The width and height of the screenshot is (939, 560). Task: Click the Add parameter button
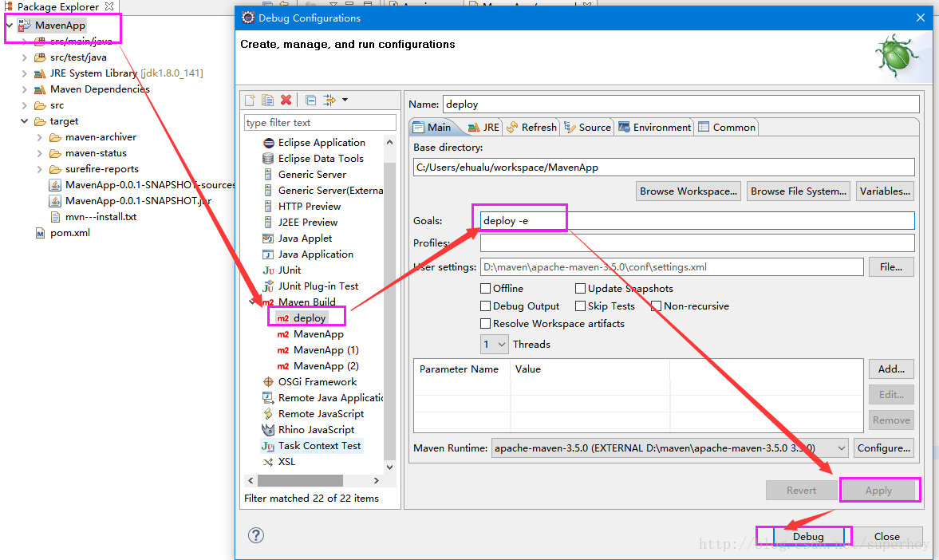click(891, 369)
